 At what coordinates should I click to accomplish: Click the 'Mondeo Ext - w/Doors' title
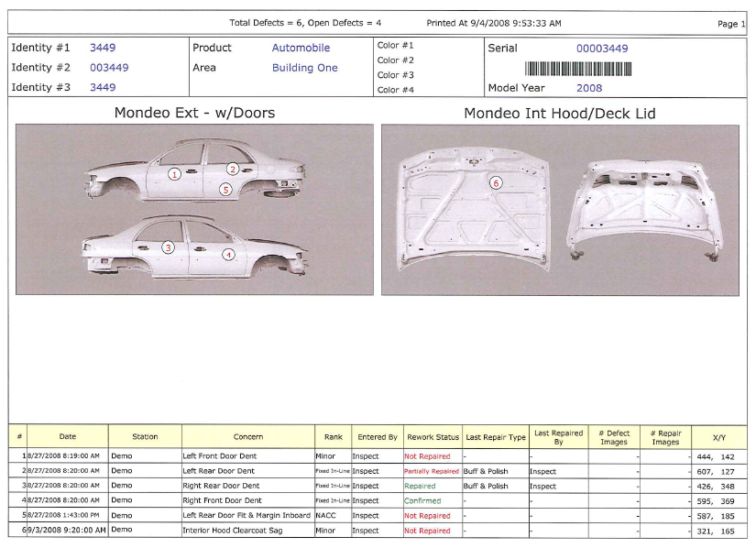194,113
